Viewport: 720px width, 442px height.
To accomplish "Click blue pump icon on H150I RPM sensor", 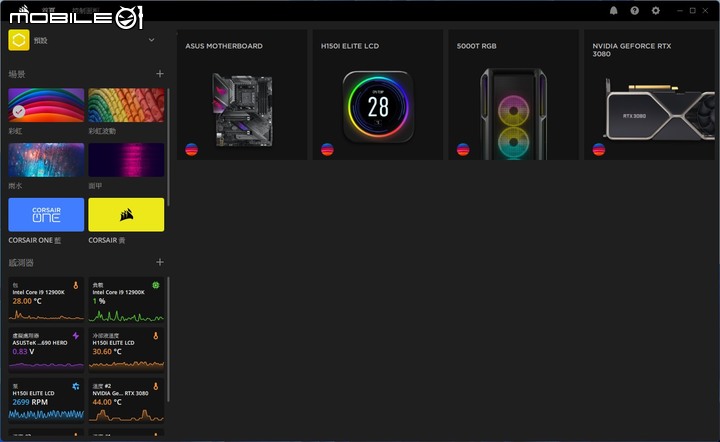I will point(76,386).
